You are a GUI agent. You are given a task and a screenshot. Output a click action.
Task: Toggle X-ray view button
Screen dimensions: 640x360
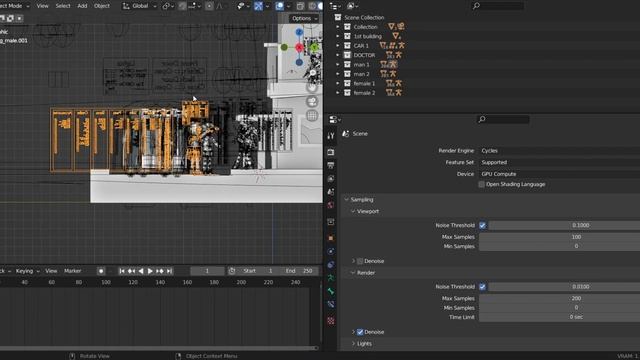click(300, 6)
